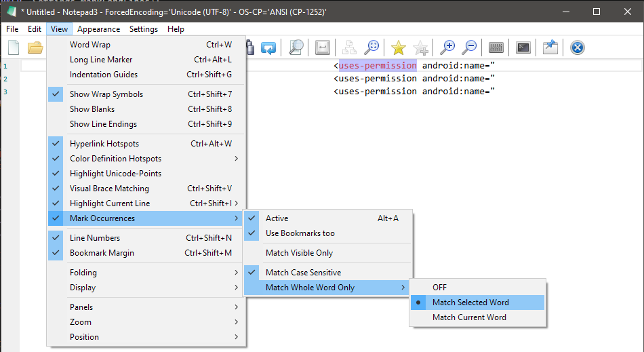Select Indentation Guides menu item
This screenshot has height=352, width=644.
tap(146, 75)
